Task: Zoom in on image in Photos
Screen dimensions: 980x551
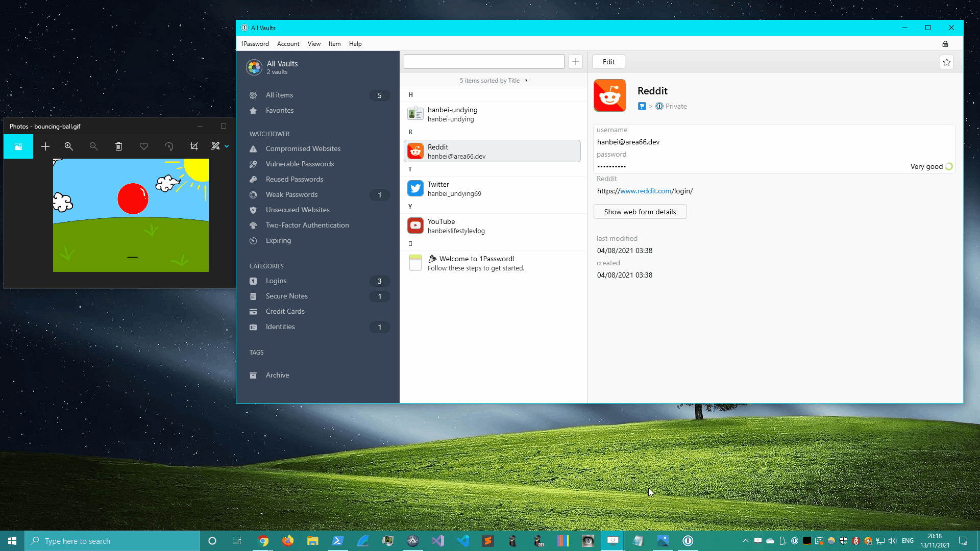Action: pos(69,146)
